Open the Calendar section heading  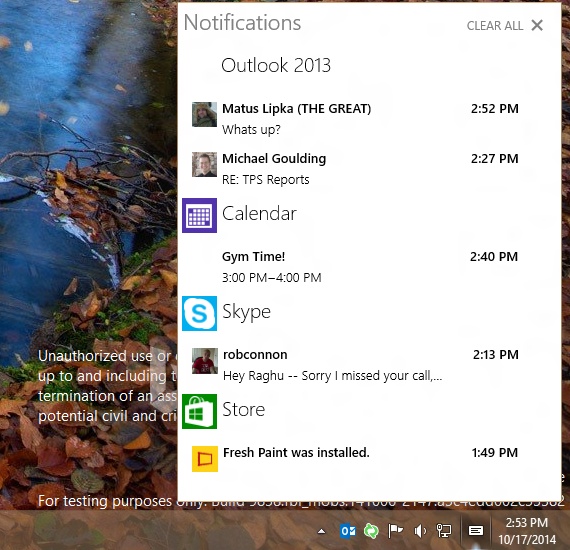259,213
